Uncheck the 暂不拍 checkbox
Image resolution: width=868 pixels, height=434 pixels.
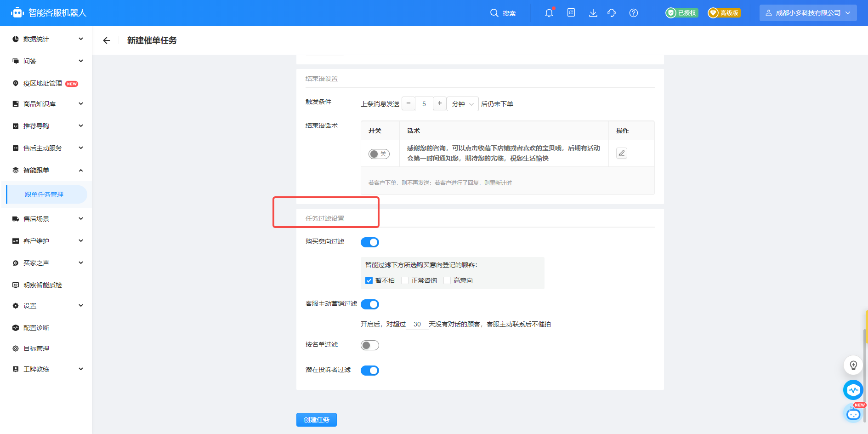point(369,280)
